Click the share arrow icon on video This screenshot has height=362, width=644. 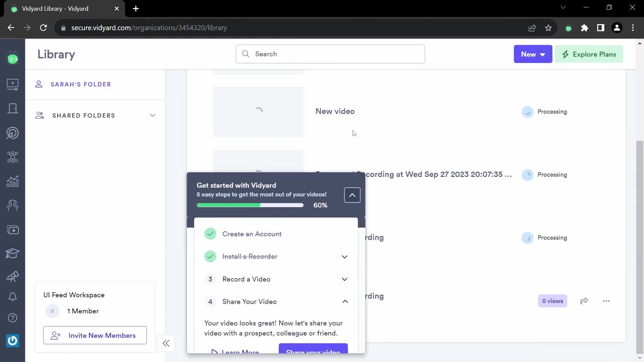click(585, 301)
